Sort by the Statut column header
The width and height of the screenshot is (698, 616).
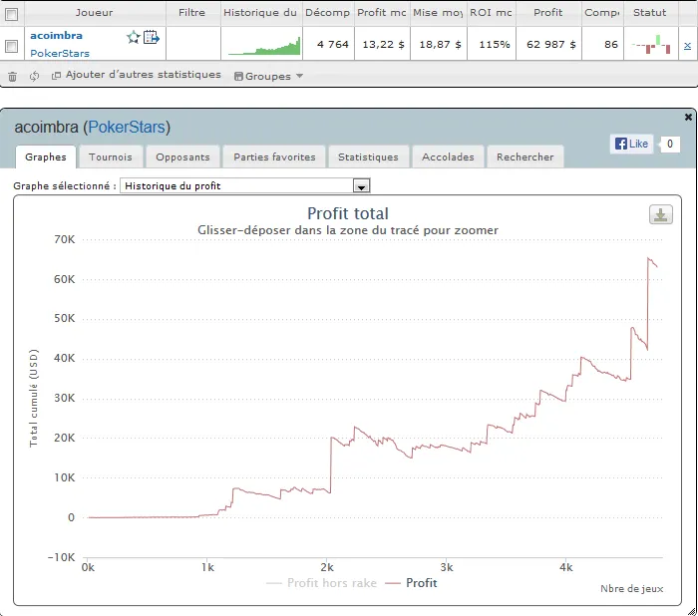650,13
